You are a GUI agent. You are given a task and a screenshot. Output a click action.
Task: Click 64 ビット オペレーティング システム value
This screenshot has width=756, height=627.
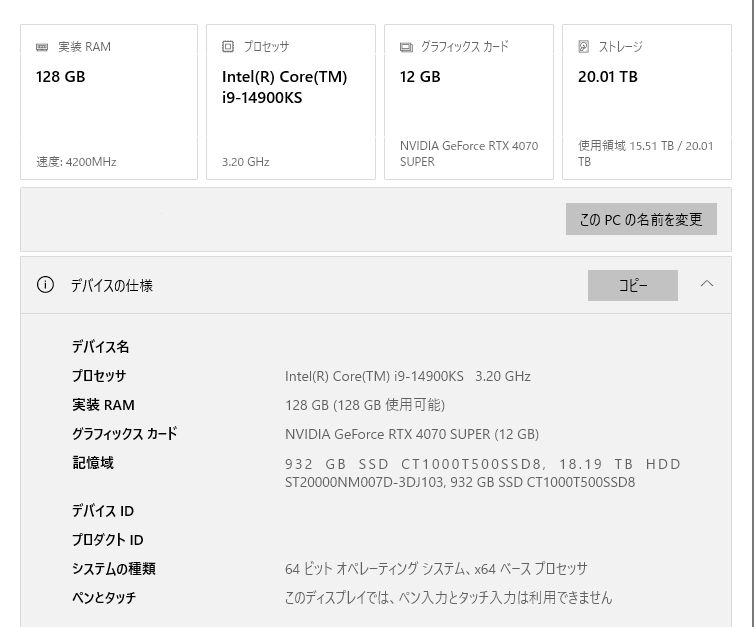(x=436, y=569)
